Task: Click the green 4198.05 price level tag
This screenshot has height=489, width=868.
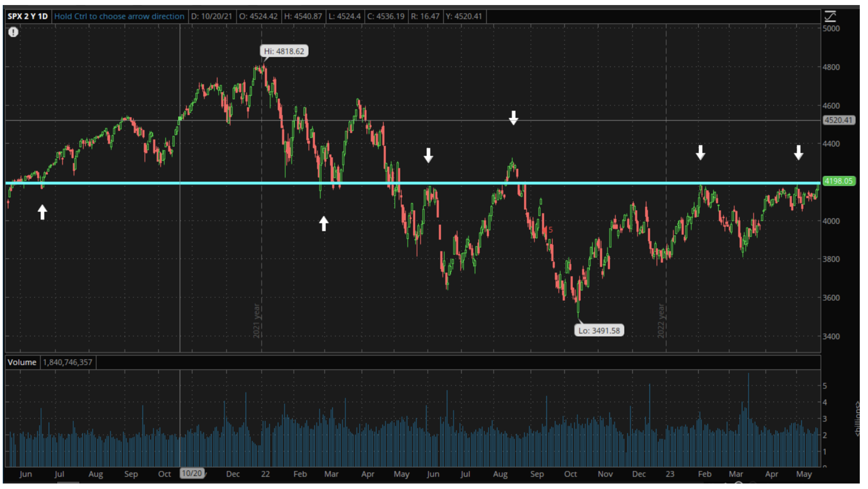Action: (838, 181)
